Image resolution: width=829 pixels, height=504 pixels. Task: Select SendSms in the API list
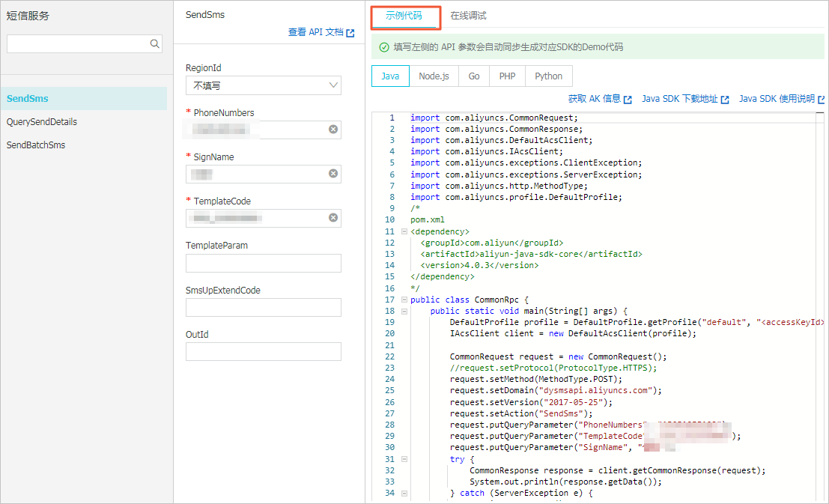84,98
